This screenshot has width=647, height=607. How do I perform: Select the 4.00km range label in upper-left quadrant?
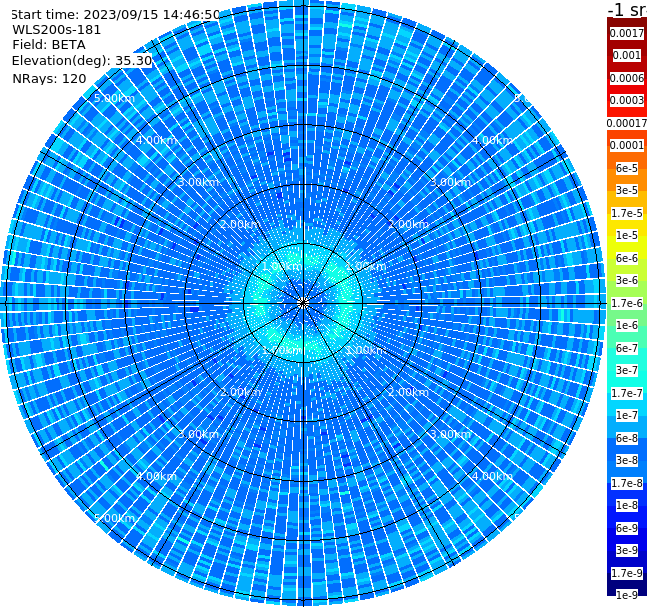pos(156,140)
